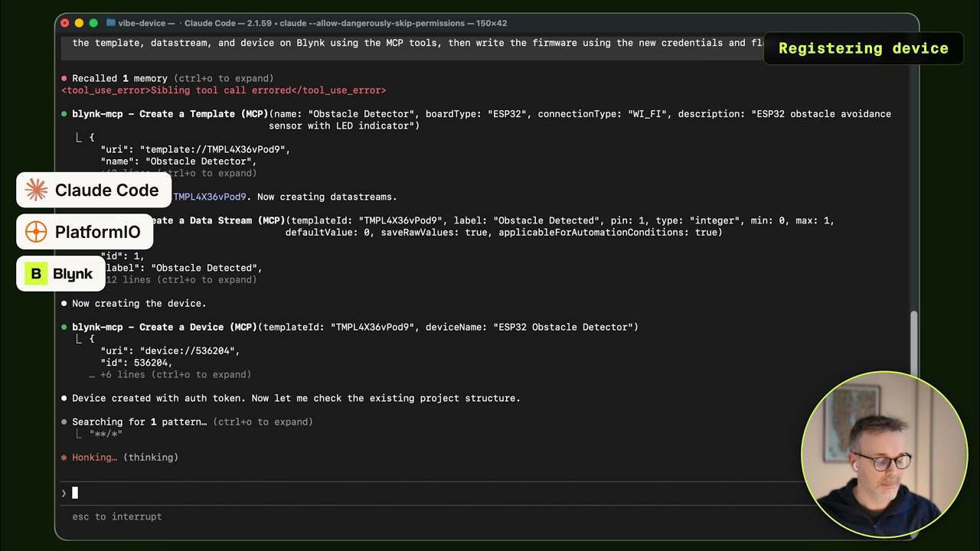Image resolution: width=980 pixels, height=551 pixels.
Task: Click the Sibling tool call errored message
Action: tap(224, 90)
